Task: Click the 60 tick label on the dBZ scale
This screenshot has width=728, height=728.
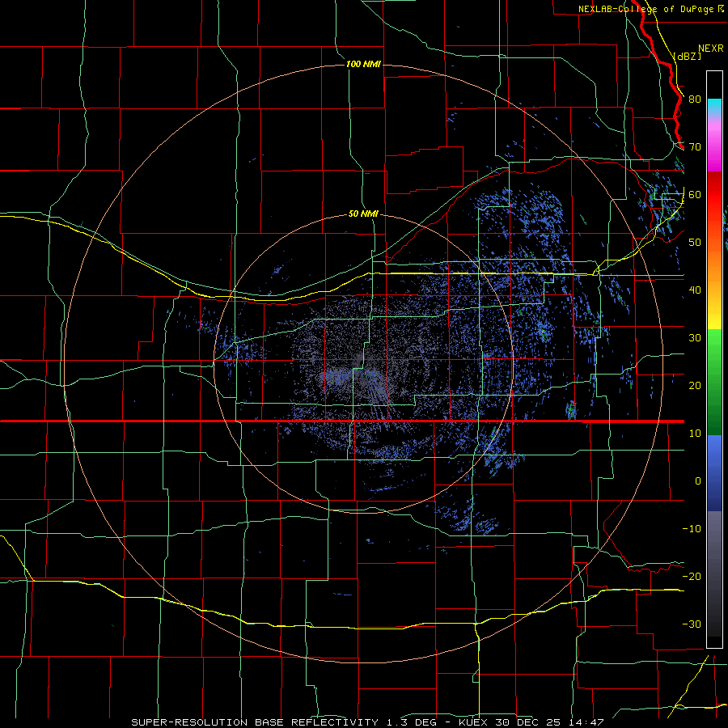Action: point(695,195)
